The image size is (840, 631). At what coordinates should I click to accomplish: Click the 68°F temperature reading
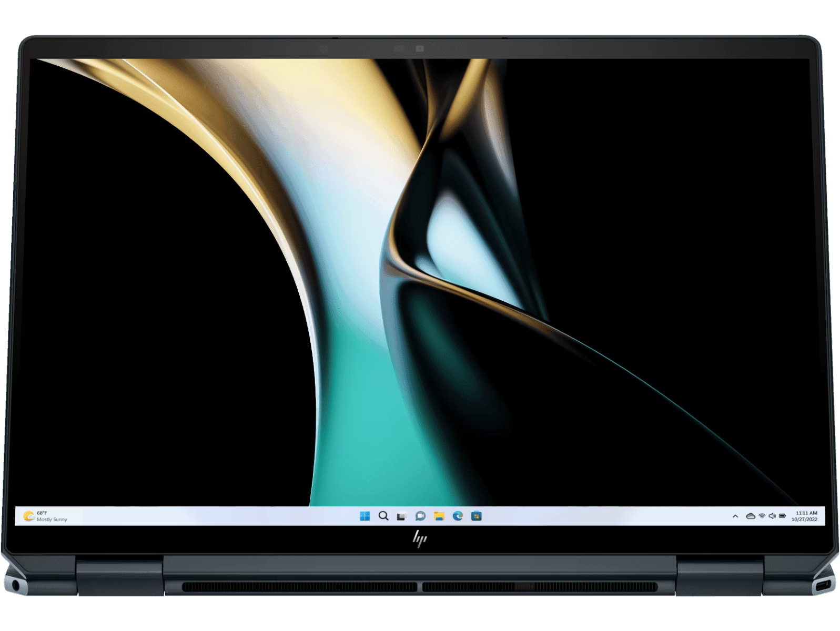coord(42,513)
